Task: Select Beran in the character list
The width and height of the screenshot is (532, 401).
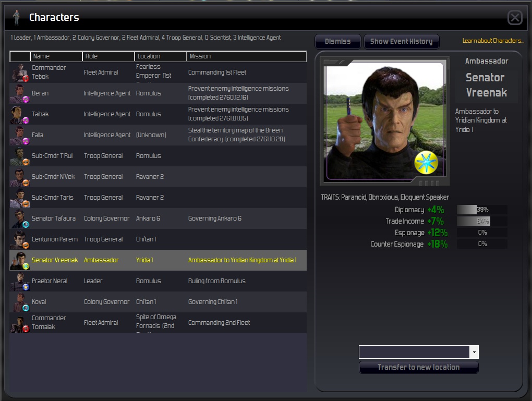Action: (x=40, y=93)
